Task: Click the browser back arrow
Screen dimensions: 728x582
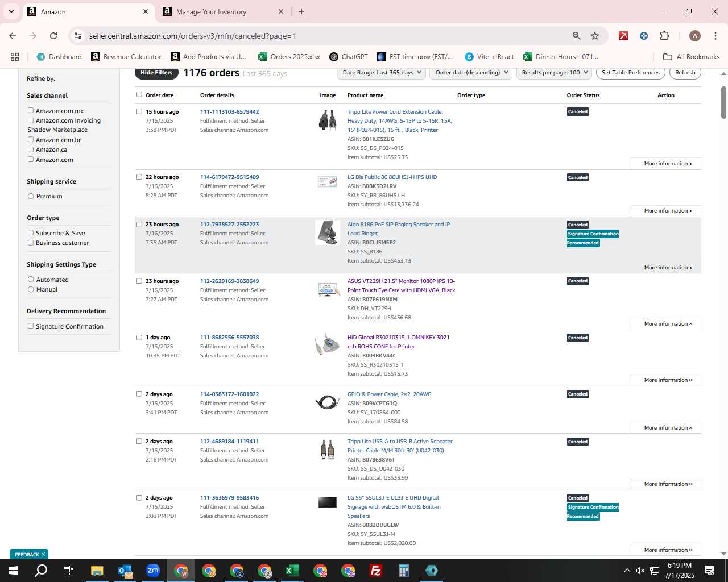Action: coord(13,36)
